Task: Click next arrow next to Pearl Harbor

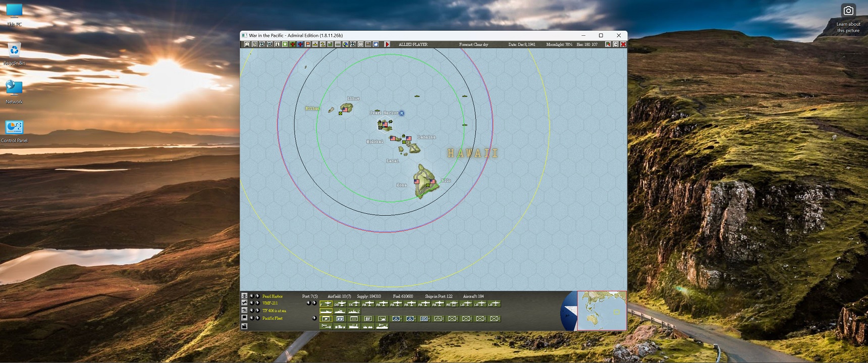Action: pyautogui.click(x=257, y=296)
